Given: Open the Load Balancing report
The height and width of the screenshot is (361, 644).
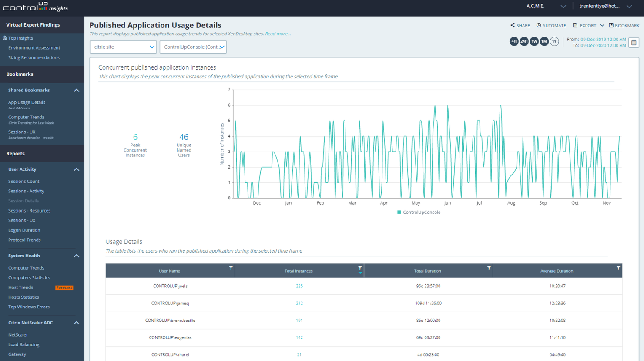Looking at the screenshot, I should [x=23, y=344].
